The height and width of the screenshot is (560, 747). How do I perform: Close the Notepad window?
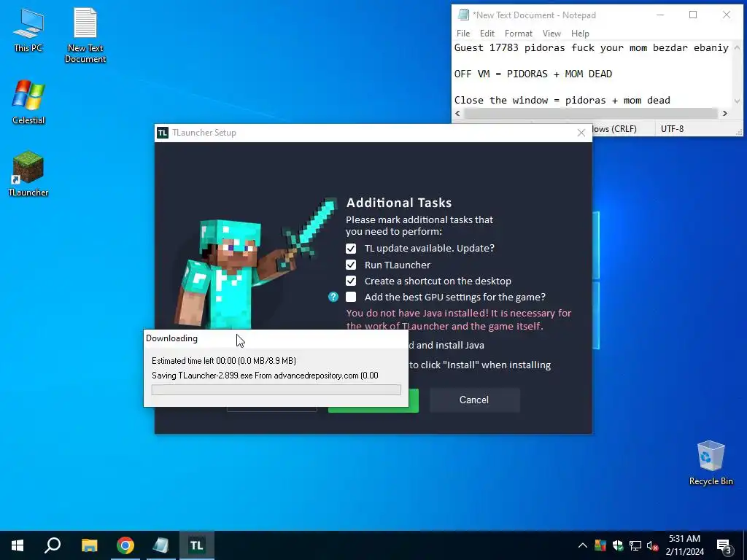coord(726,15)
